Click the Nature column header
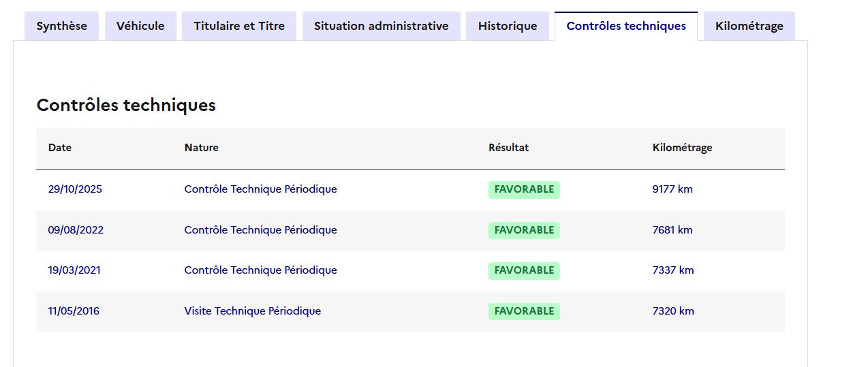 click(202, 147)
